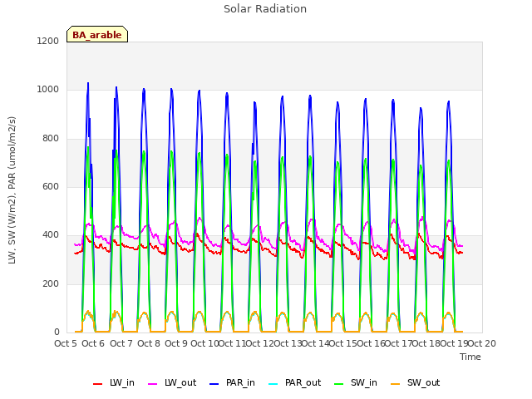Toggle the LW_in legend entry

click(x=114, y=382)
